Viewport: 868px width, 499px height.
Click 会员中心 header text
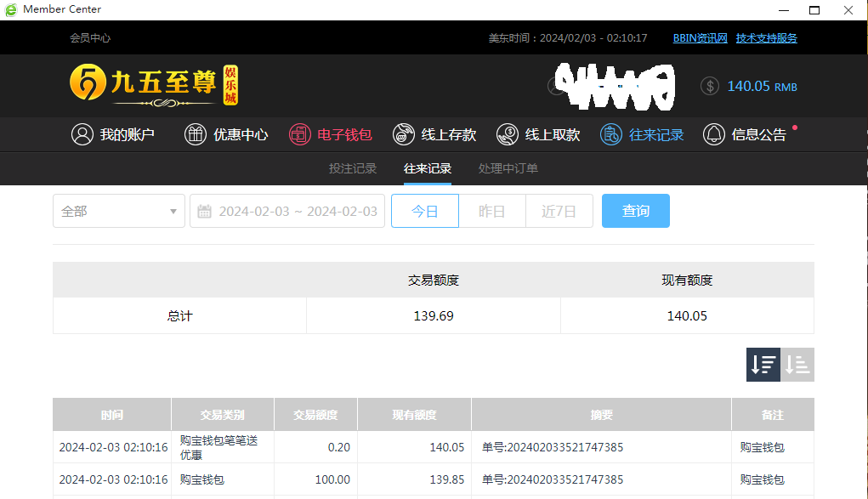tap(89, 38)
